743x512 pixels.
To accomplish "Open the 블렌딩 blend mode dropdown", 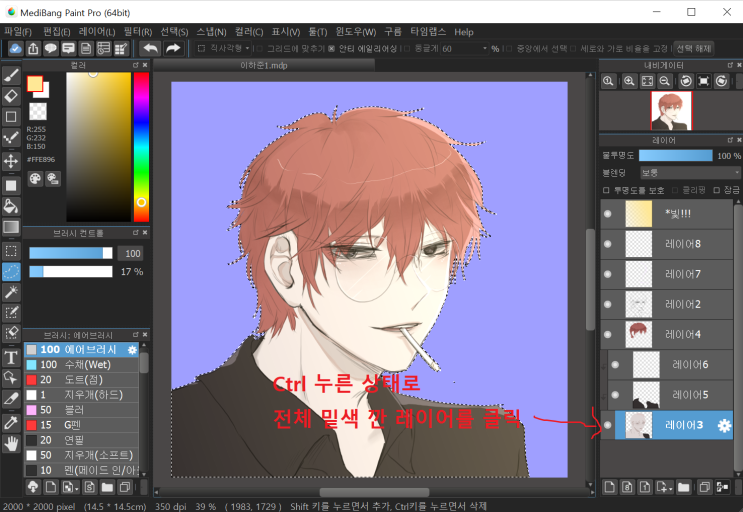I will tap(689, 172).
